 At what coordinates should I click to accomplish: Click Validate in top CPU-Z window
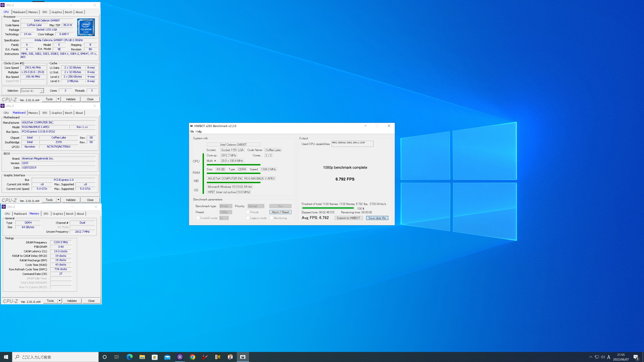click(71, 99)
